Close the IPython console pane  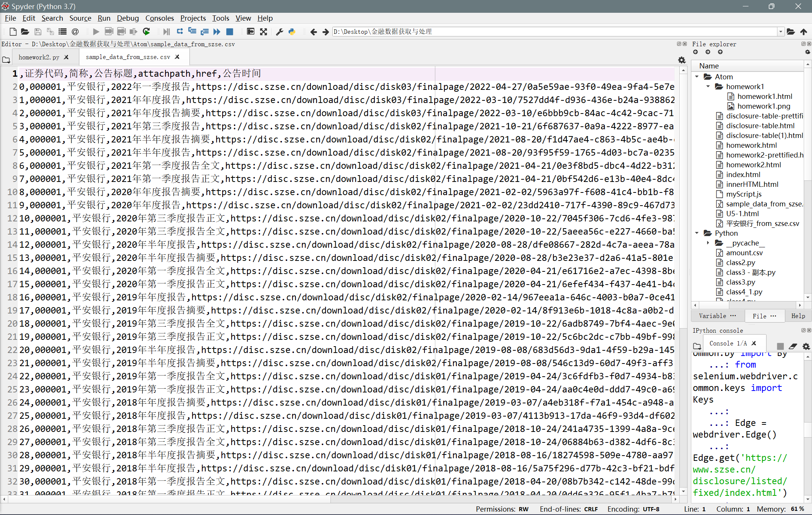[x=809, y=330]
